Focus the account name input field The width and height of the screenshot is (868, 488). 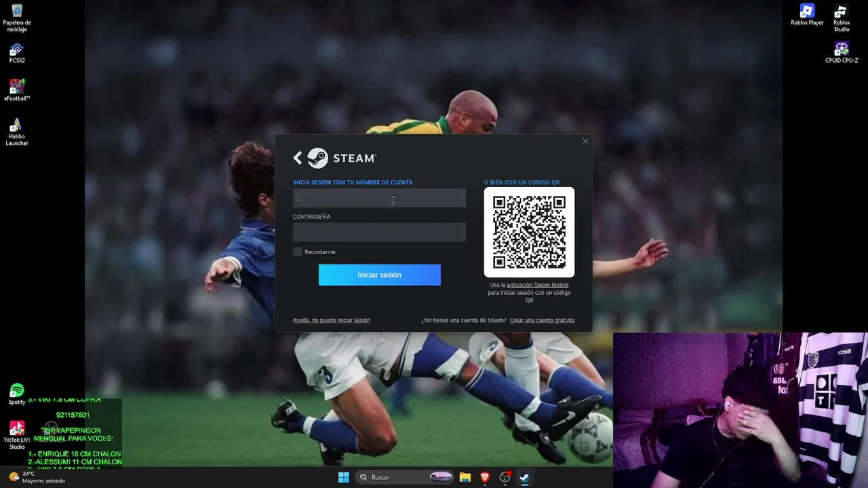coord(379,198)
